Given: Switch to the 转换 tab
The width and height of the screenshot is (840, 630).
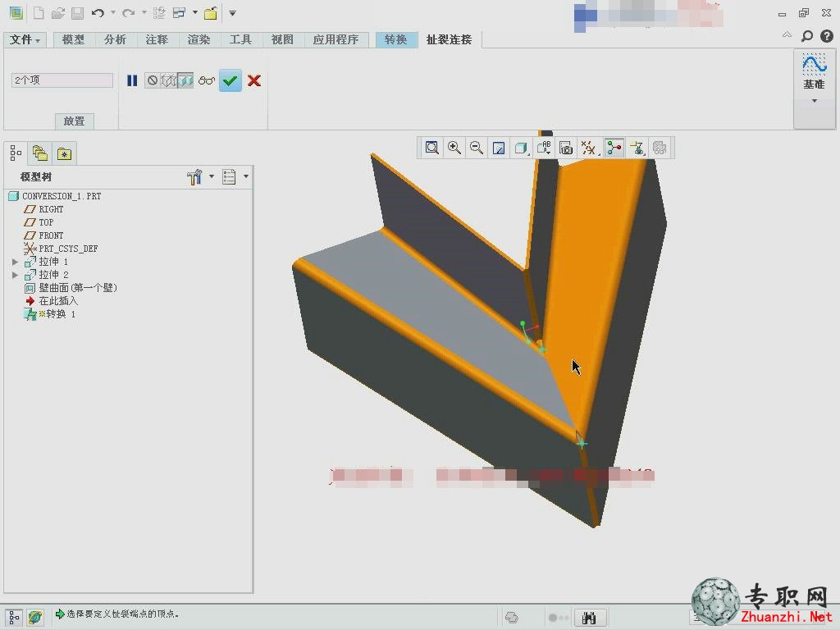Looking at the screenshot, I should pyautogui.click(x=396, y=39).
